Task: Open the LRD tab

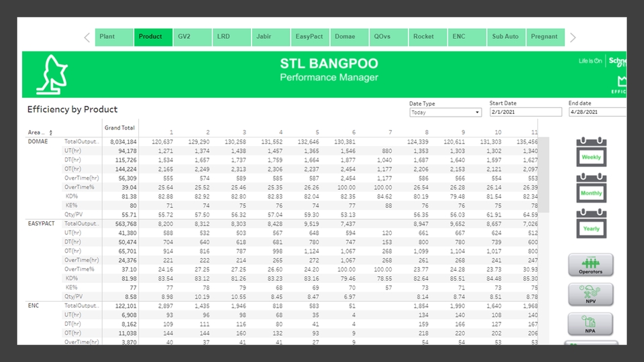Action: (231, 37)
